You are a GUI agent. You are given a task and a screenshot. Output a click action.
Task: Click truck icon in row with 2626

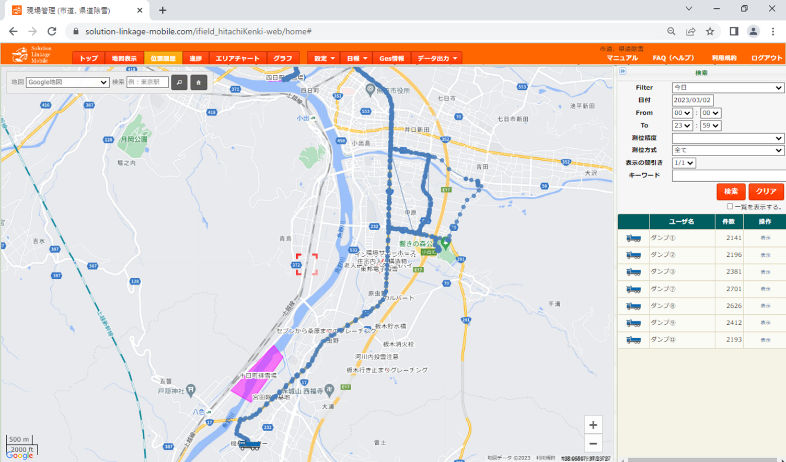click(634, 306)
